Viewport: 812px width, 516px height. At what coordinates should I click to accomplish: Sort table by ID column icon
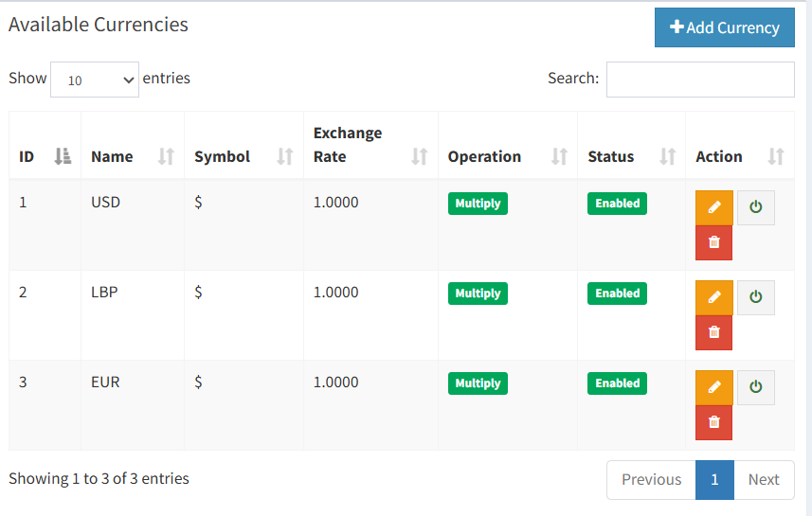tap(63, 156)
